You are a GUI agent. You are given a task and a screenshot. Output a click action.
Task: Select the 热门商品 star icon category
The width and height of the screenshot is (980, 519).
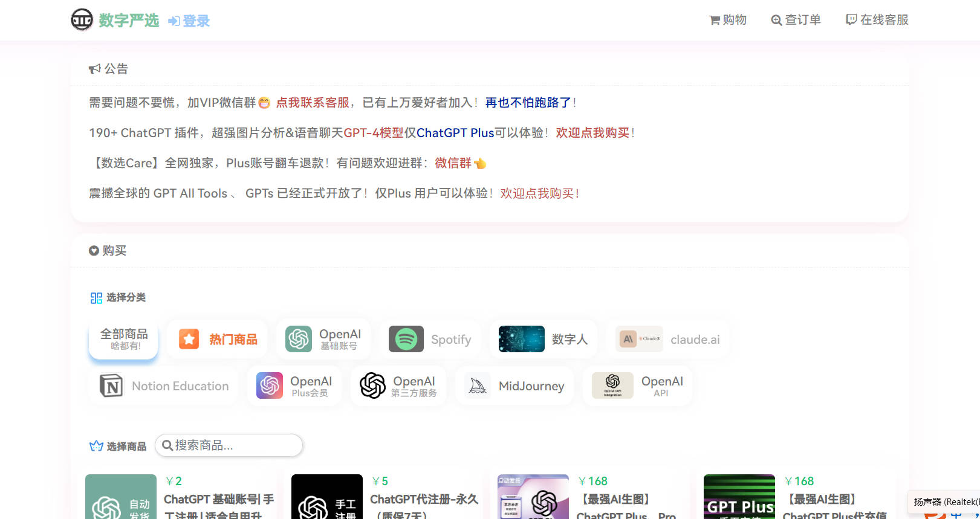point(189,339)
